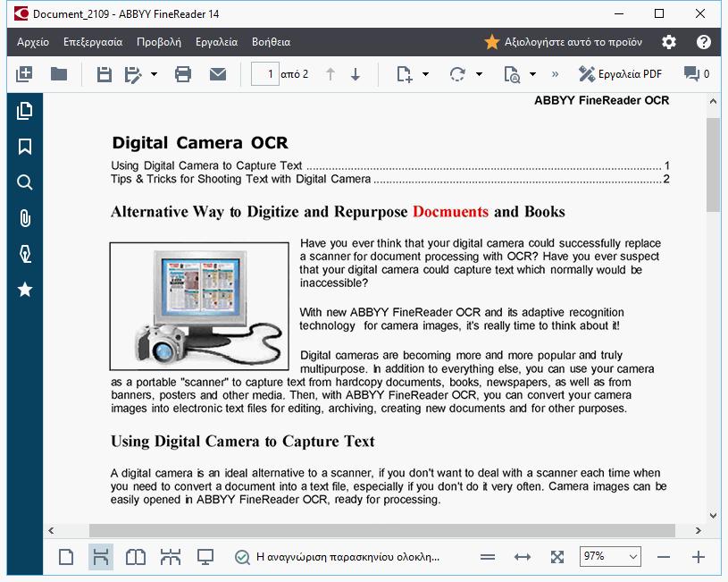
Task: Show more toolbar items via double chevron
Action: tap(555, 74)
